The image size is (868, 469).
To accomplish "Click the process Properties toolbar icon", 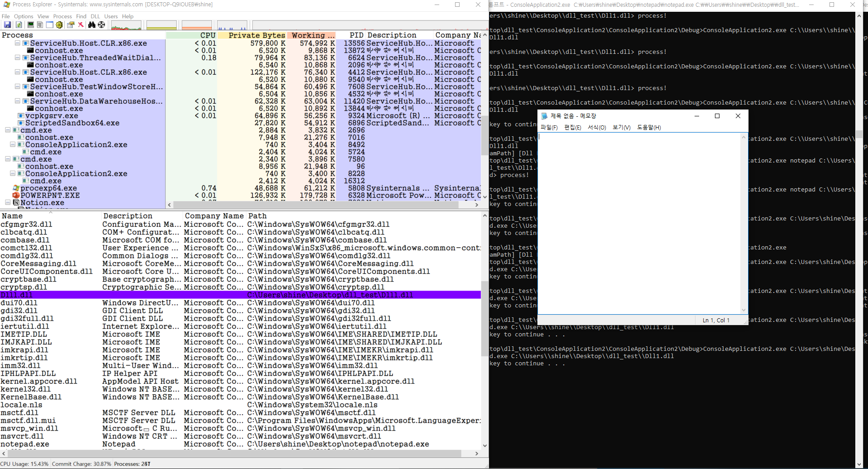I will (70, 25).
